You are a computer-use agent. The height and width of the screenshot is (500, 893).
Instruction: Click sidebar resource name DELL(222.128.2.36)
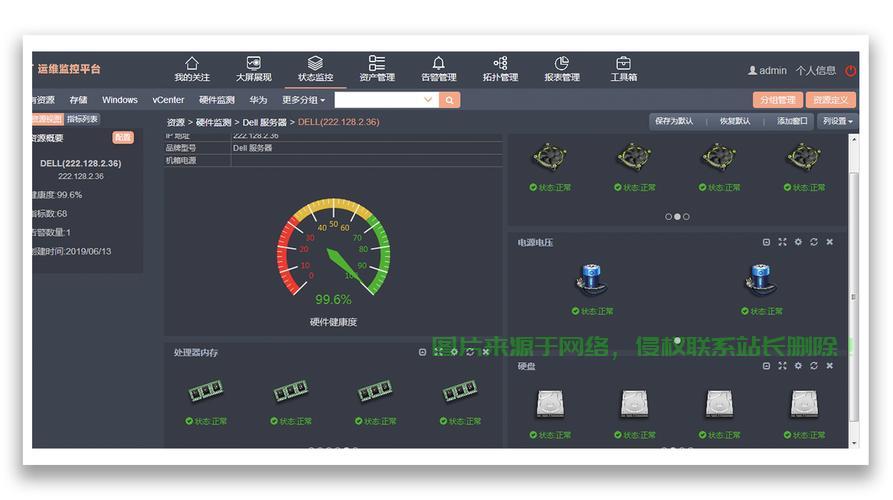[x=80, y=163]
